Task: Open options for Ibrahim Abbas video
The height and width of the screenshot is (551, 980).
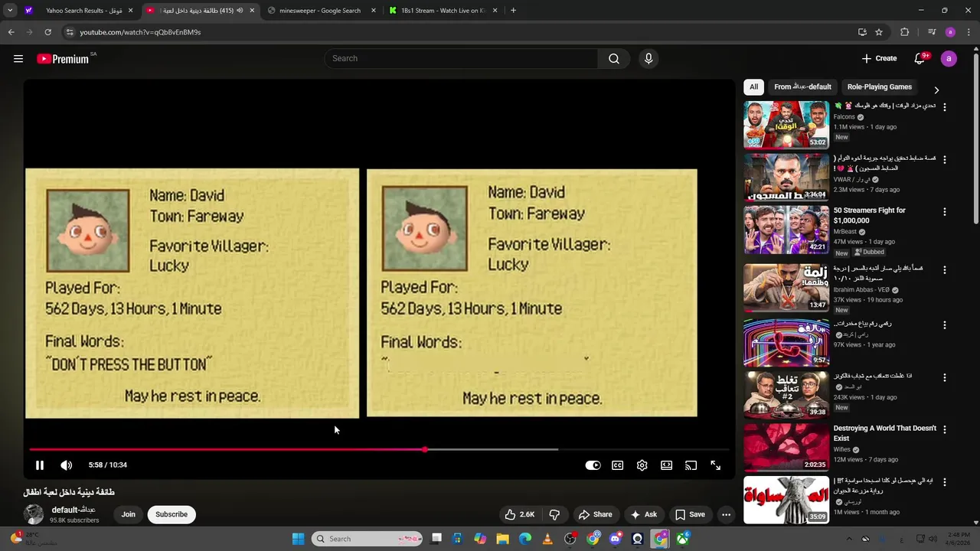Action: click(x=944, y=270)
